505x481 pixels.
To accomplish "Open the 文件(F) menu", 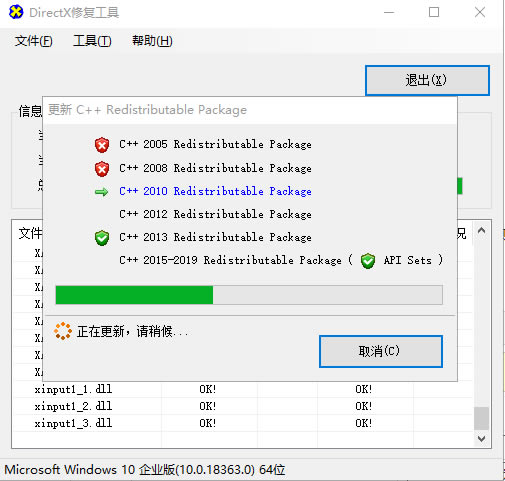I will point(33,41).
